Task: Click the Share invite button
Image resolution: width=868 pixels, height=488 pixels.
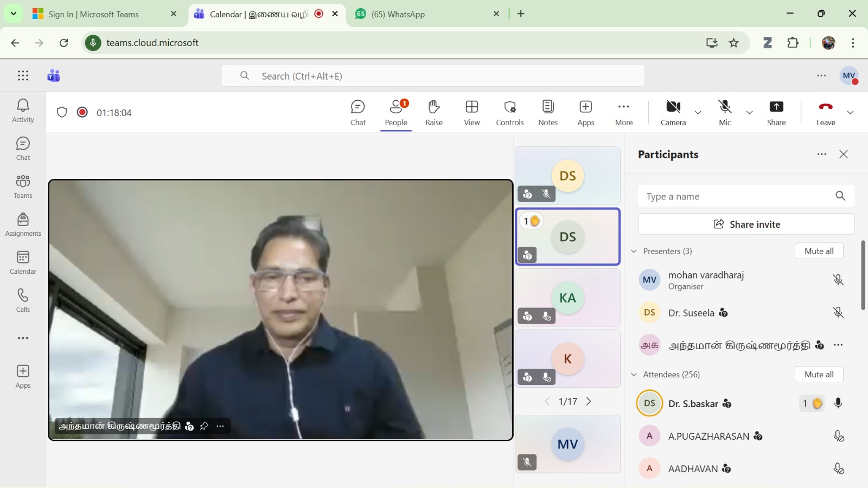Action: (746, 224)
